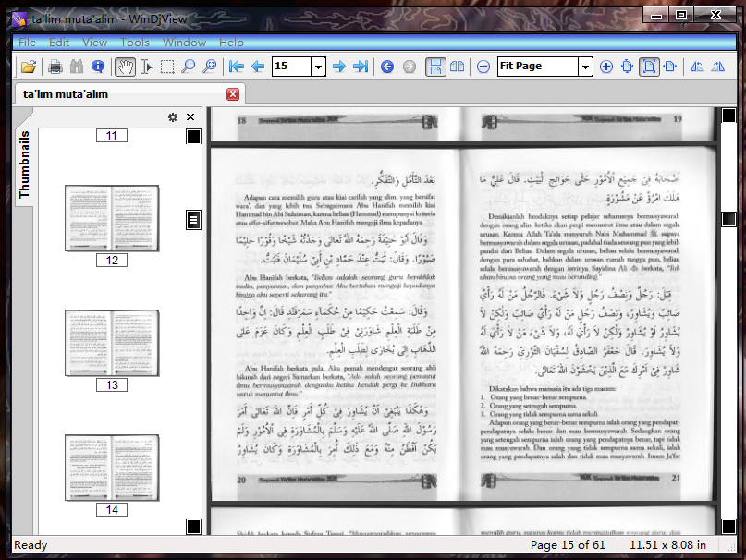Screen dimensions: 746x560
Task: Click the page label 11 in thumbnails
Action: (x=112, y=136)
